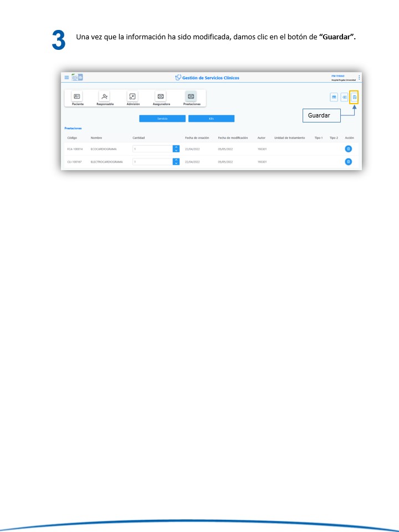Image resolution: width=399 pixels, height=532 pixels.
Task: Click the stethoscope icon in title
Action: tap(178, 78)
